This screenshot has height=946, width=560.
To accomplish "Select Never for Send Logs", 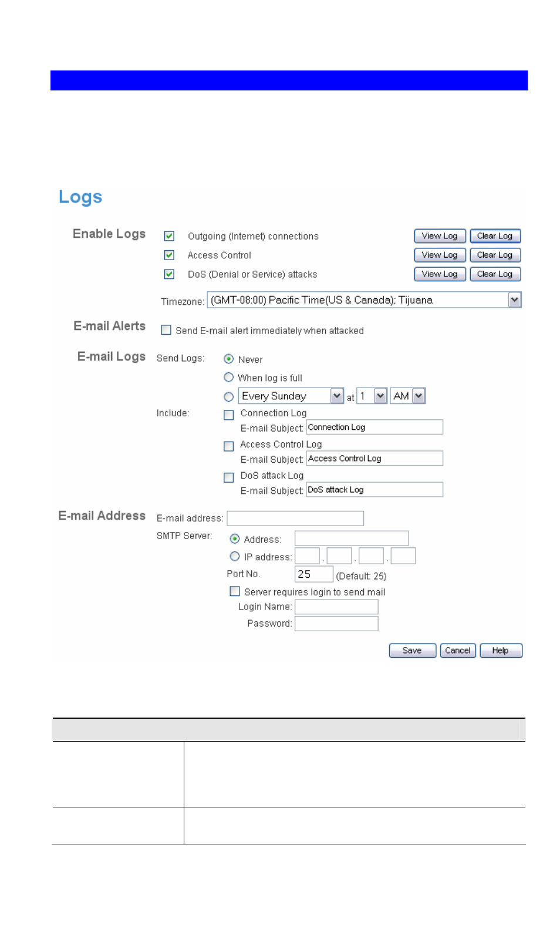I will click(x=229, y=359).
